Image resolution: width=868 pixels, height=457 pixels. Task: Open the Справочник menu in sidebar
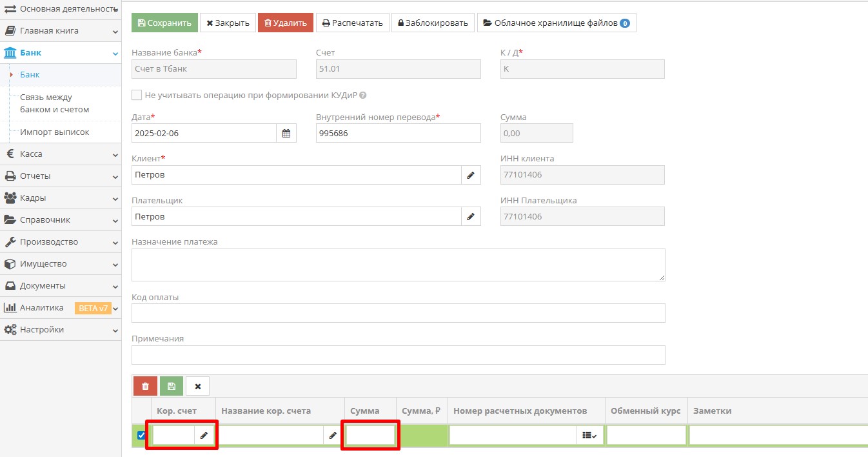coord(61,220)
